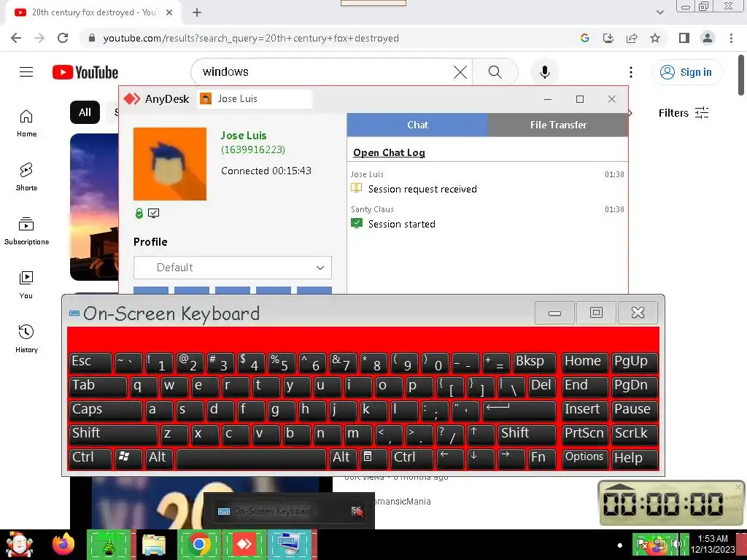Open YouTube settings three-dot menu
747x560 pixels.
pos(631,72)
